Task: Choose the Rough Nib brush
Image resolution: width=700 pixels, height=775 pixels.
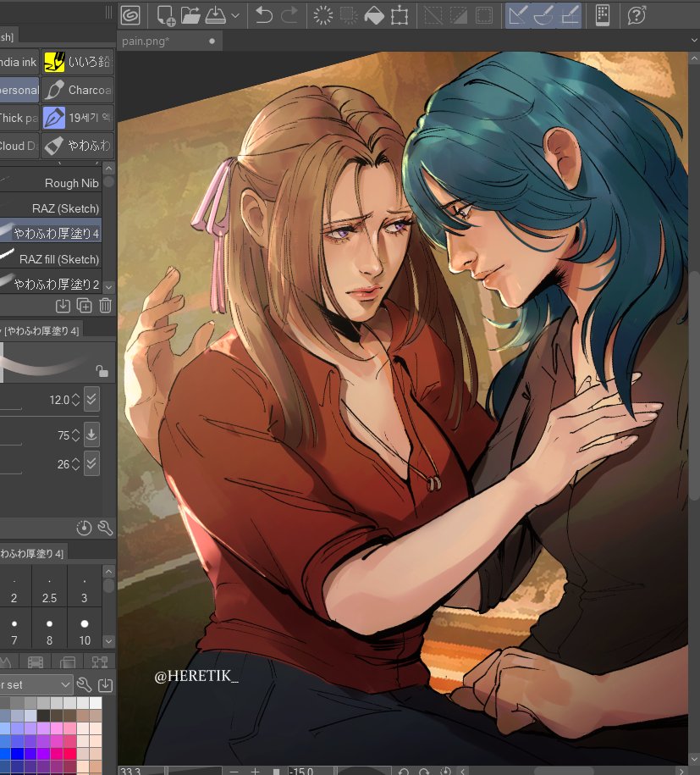Action: click(x=51, y=183)
